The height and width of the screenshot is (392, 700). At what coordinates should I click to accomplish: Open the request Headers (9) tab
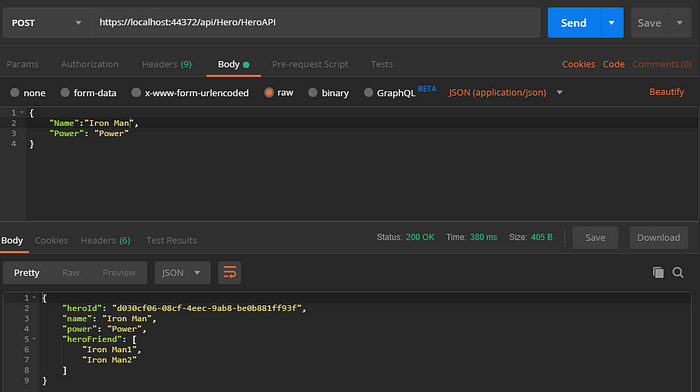167,64
